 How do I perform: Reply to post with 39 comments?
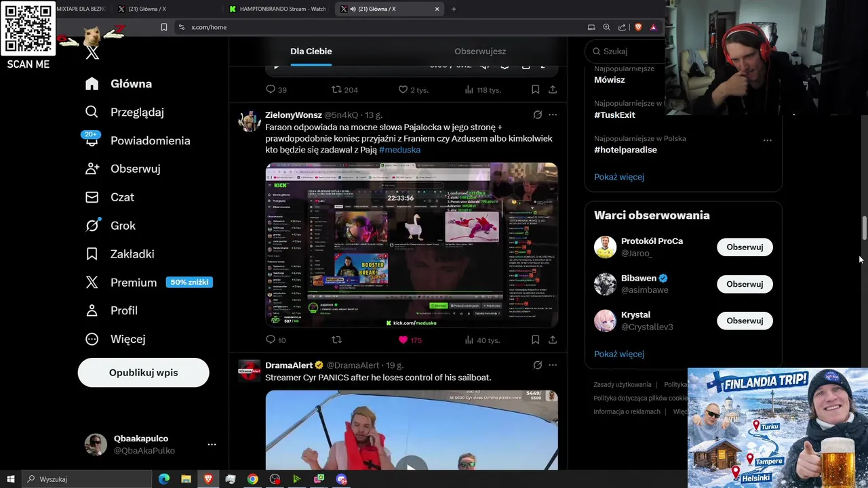pos(276,89)
